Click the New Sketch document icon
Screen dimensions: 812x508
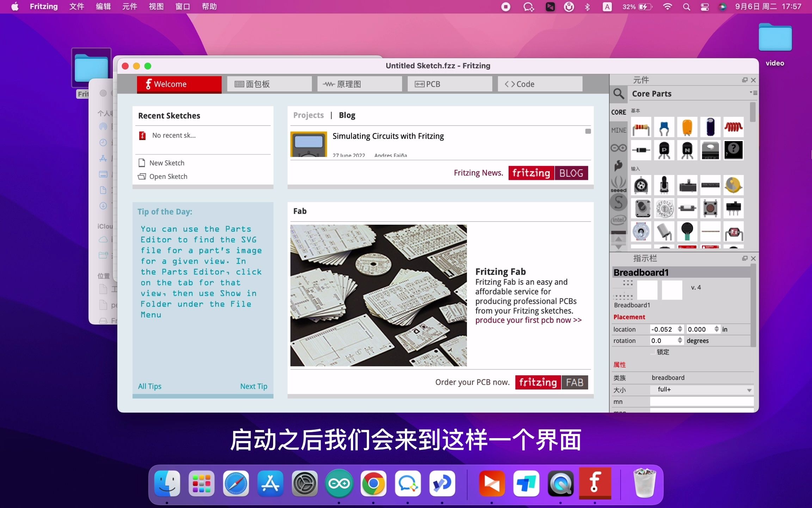pyautogui.click(x=142, y=163)
